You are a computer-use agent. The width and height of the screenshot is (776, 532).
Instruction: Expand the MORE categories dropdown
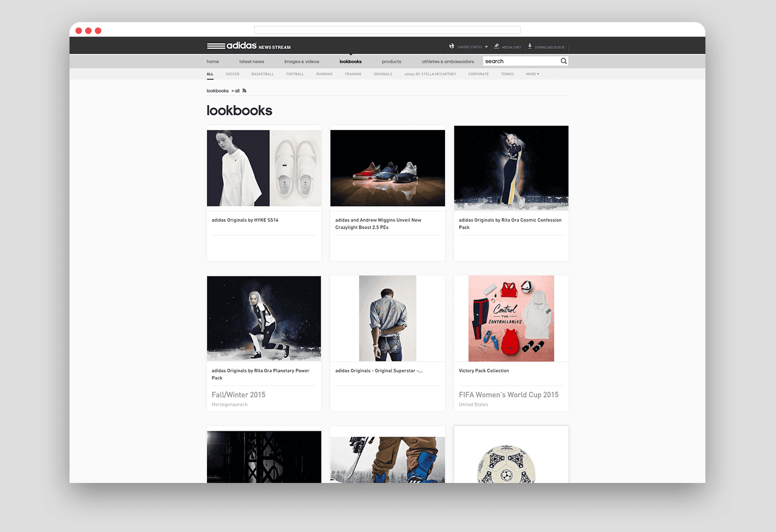tap(532, 74)
